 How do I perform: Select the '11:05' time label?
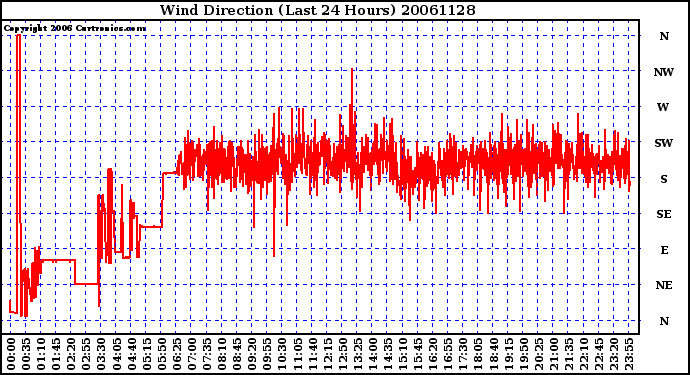297,355
